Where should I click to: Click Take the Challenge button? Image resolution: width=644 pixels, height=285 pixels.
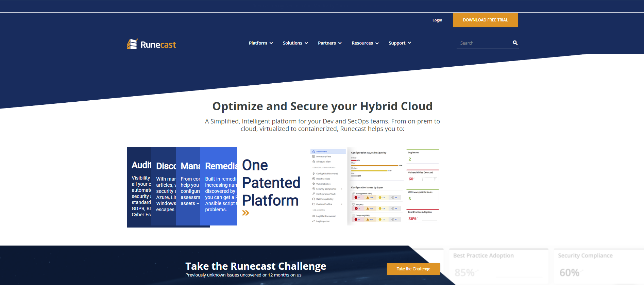coord(413,269)
